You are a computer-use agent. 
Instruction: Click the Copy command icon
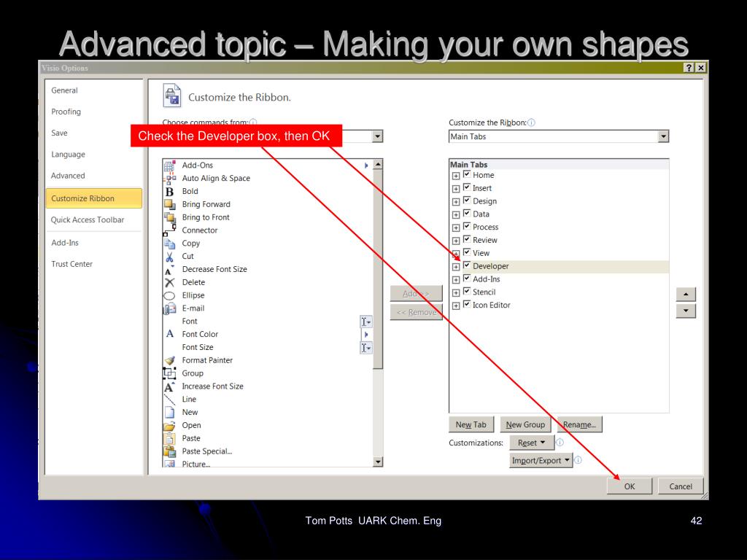pos(169,244)
